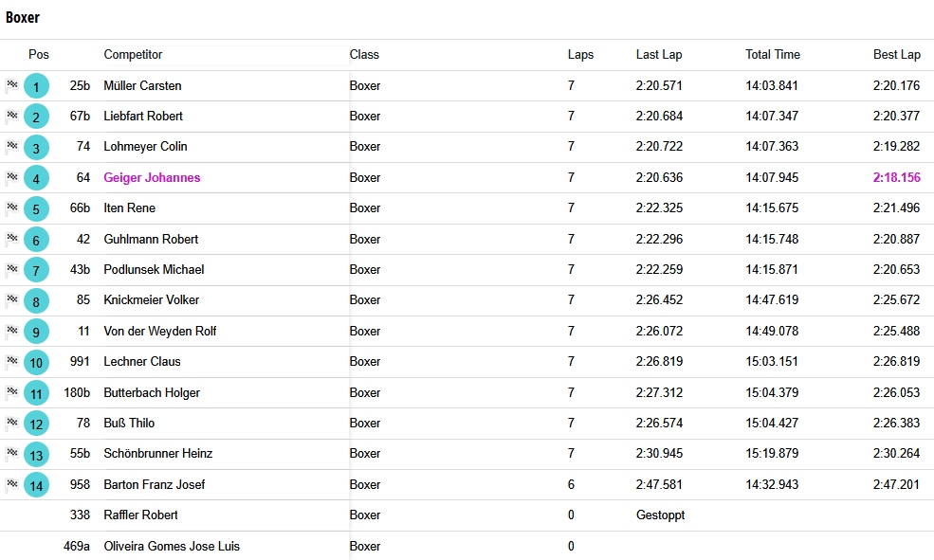Click the Raffler Robert Gestoppt status
Screen dimensions: 934x560
660,515
